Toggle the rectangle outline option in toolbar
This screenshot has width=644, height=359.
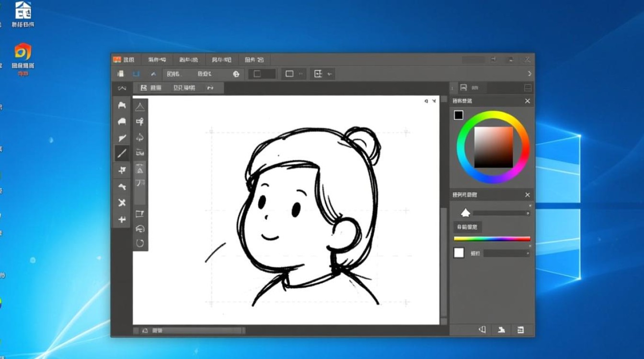pos(289,74)
